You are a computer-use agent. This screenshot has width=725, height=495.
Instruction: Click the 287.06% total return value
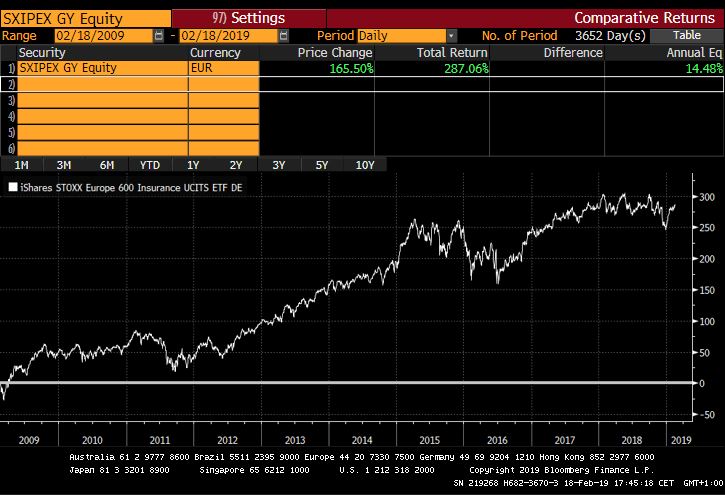(x=466, y=69)
